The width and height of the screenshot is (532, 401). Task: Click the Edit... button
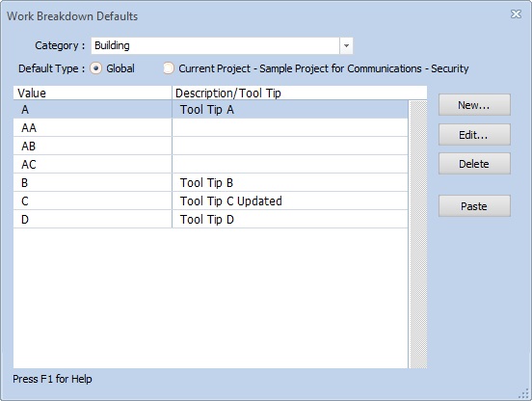tap(474, 135)
